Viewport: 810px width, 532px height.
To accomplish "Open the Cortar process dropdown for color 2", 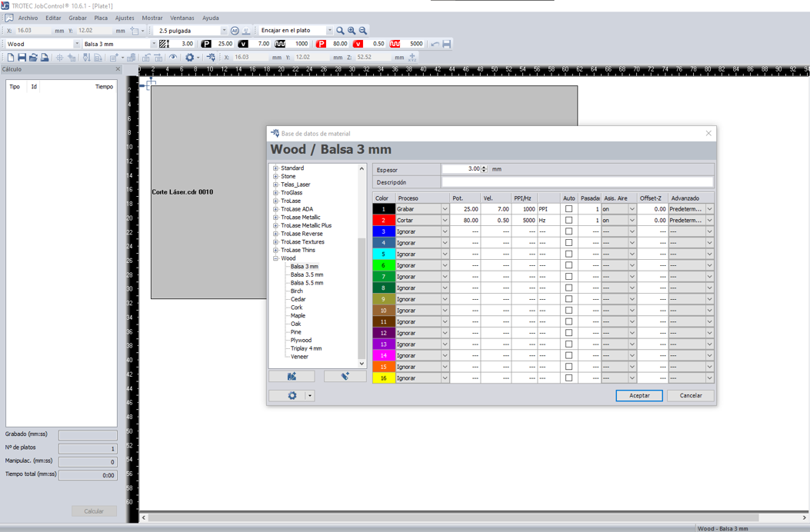I will (x=445, y=221).
